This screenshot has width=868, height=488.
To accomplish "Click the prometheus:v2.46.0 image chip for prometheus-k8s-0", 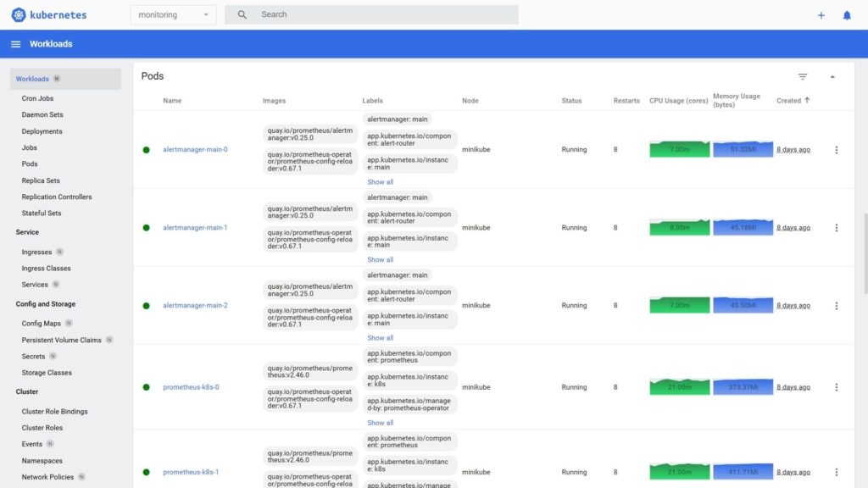I will [310, 372].
